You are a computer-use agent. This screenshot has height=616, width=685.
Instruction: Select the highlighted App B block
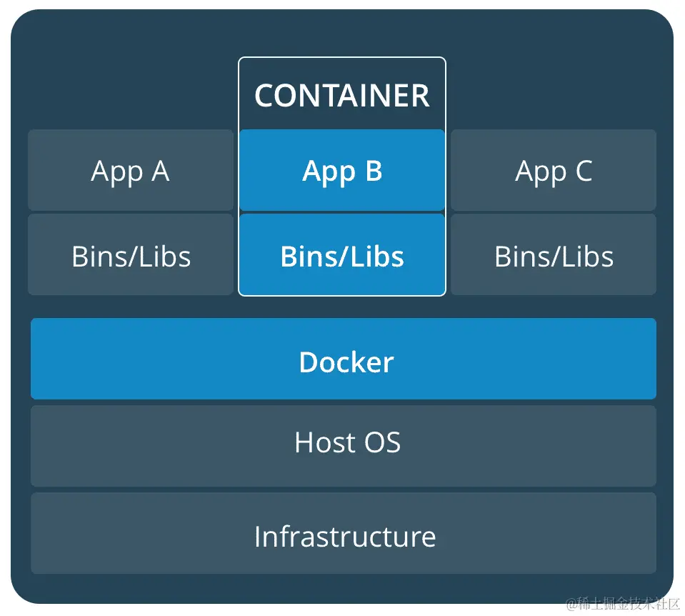pyautogui.click(x=342, y=170)
